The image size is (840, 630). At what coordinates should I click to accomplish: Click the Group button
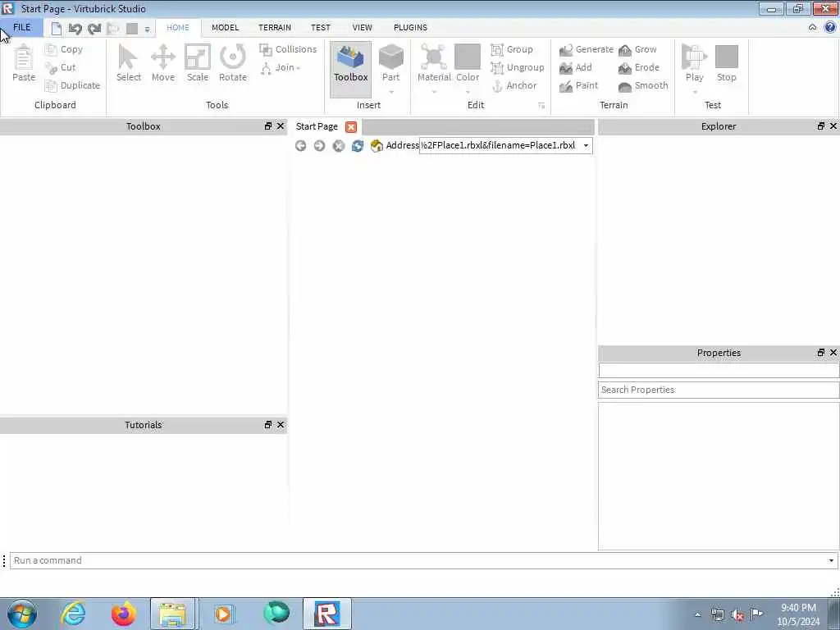pyautogui.click(x=512, y=49)
